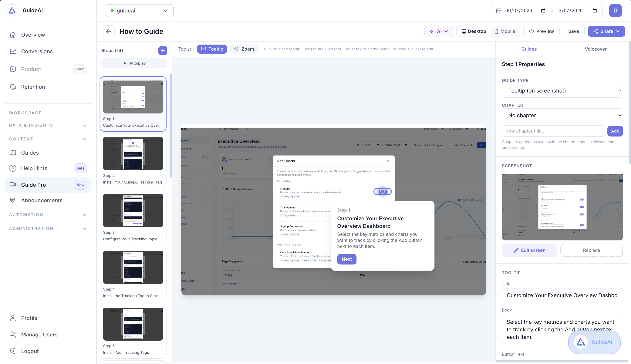Select Step 4 Install the Tracking Tag
This screenshot has width=631, height=364.
[x=133, y=274]
